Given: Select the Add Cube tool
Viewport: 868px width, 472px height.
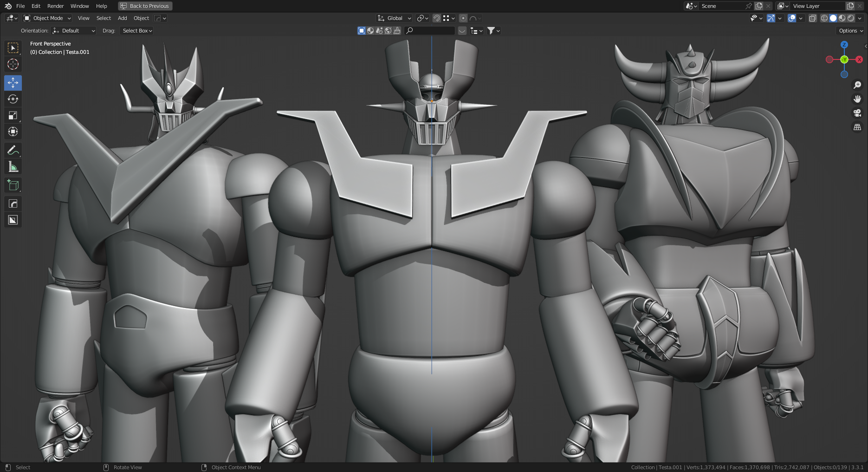Looking at the screenshot, I should (13, 185).
